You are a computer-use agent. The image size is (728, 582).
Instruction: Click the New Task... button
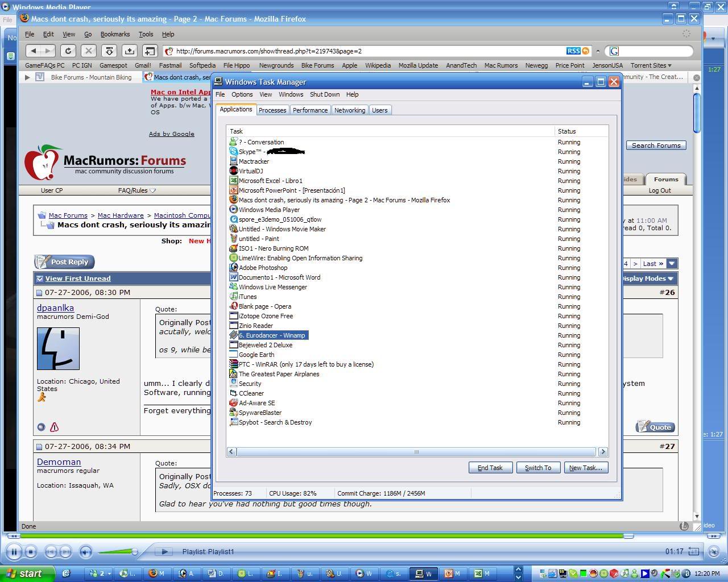click(586, 468)
